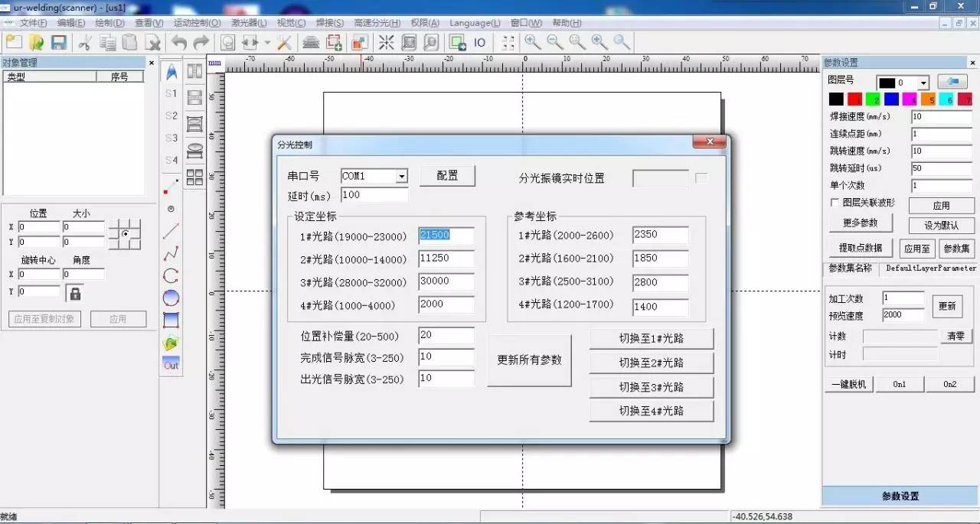
Task: Open the COM1 serial port dropdown
Action: [x=401, y=177]
